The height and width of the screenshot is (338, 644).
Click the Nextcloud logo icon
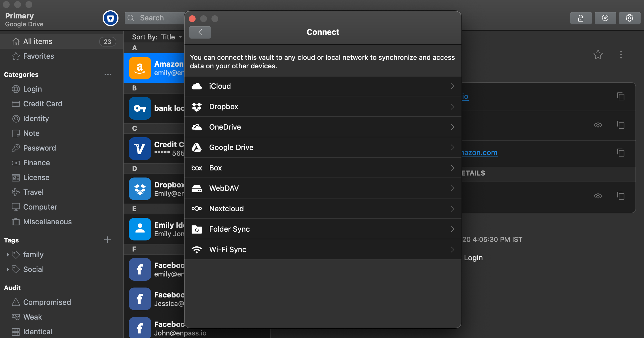[197, 209]
